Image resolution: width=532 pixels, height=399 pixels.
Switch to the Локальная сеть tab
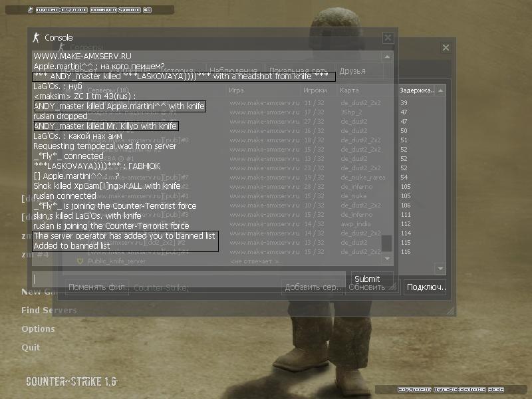(299, 71)
